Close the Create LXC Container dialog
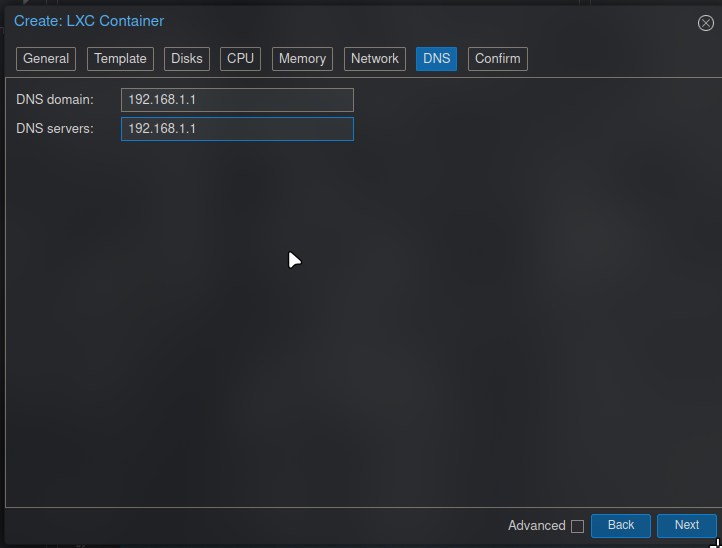Image resolution: width=722 pixels, height=548 pixels. pyautogui.click(x=705, y=23)
